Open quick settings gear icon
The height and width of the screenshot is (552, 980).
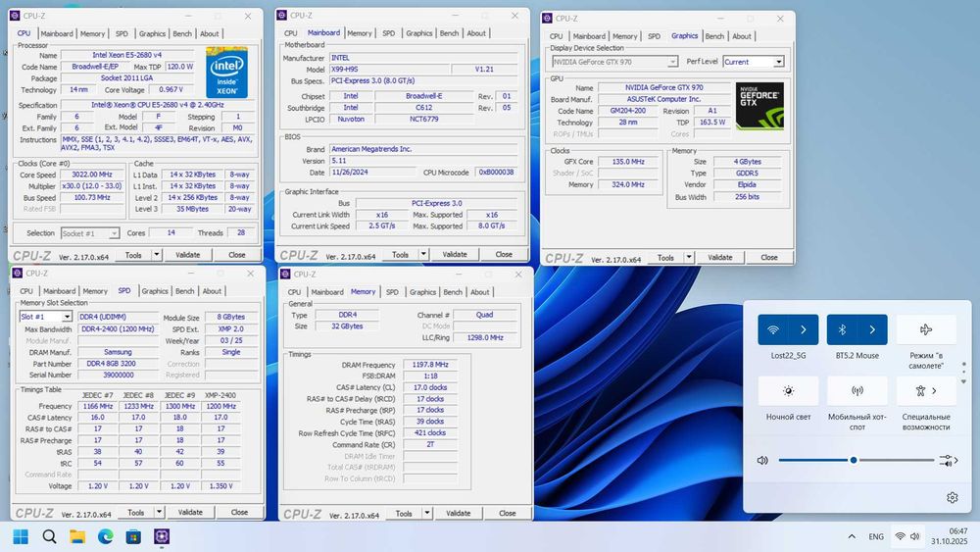pos(952,498)
